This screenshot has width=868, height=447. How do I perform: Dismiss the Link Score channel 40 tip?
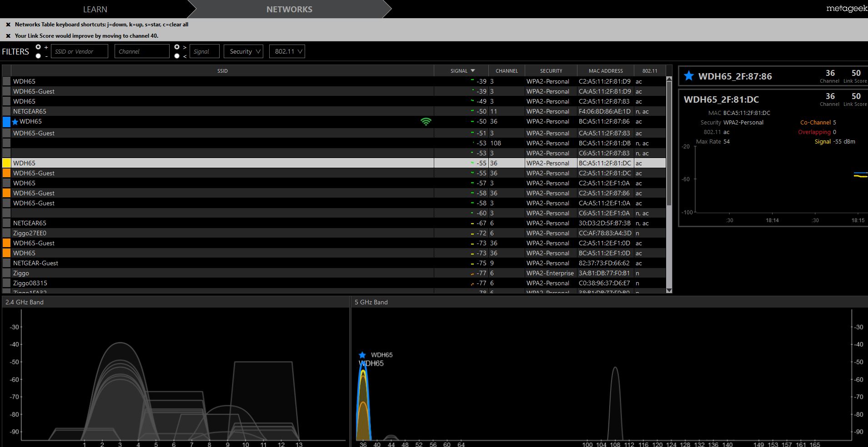point(8,36)
